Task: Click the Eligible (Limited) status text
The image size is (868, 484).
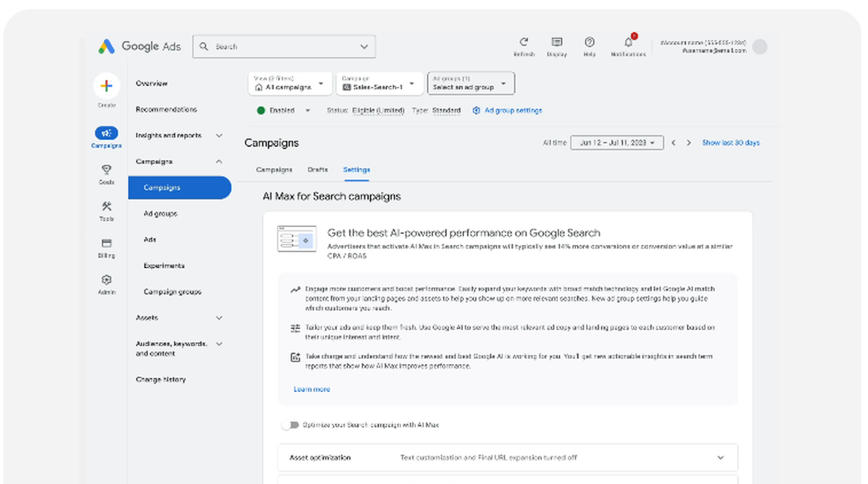Action: (x=378, y=111)
